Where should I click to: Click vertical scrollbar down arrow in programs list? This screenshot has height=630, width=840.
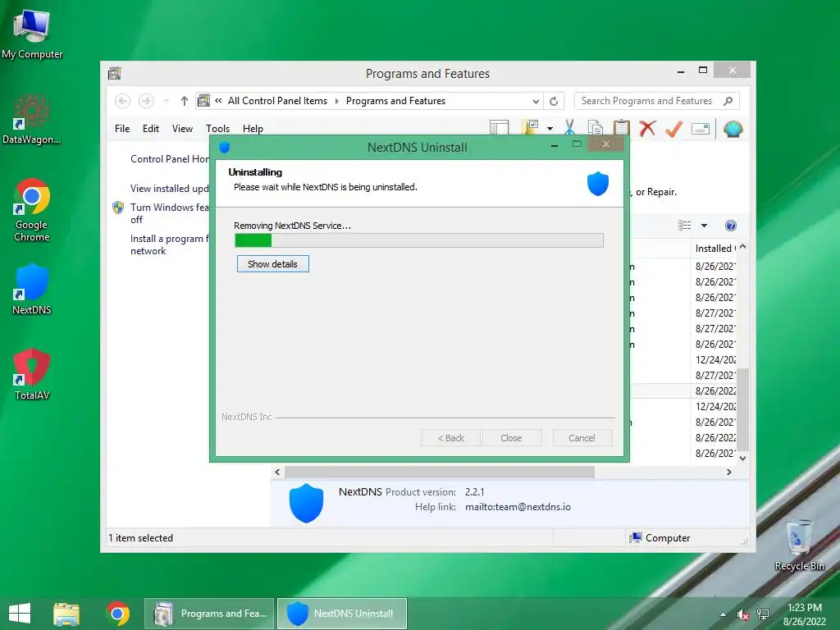[x=743, y=459]
